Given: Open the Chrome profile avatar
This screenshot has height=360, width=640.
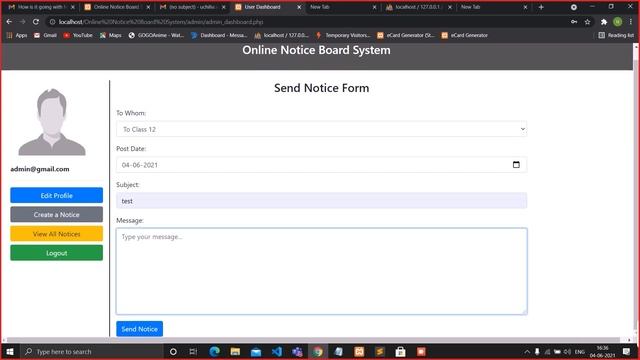Looking at the screenshot, I should point(618,22).
